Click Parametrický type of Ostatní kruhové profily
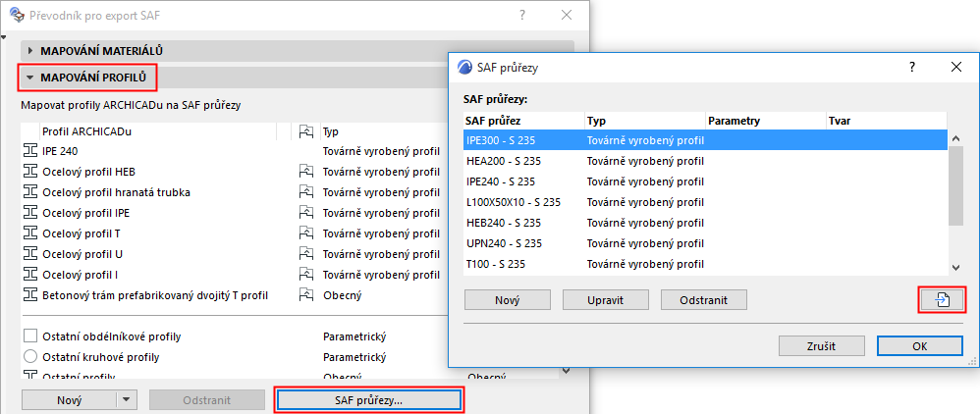 pyautogui.click(x=354, y=357)
